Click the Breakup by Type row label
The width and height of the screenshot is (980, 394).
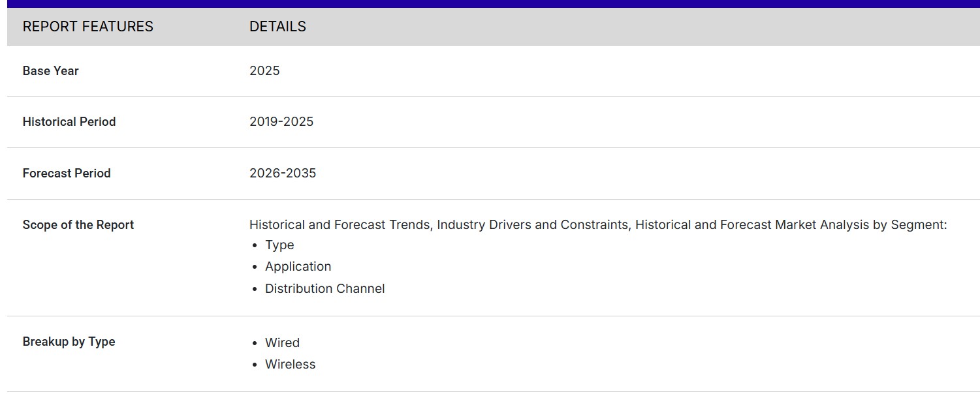pos(69,342)
